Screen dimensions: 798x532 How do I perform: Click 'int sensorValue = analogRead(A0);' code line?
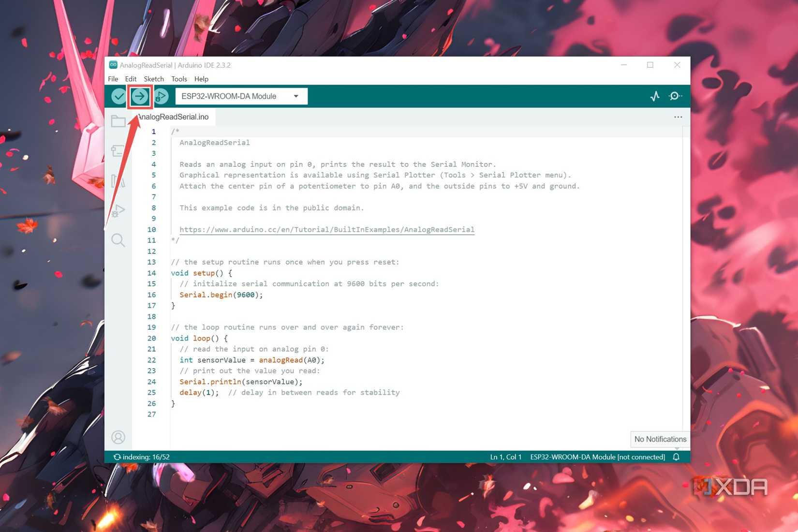pos(252,360)
